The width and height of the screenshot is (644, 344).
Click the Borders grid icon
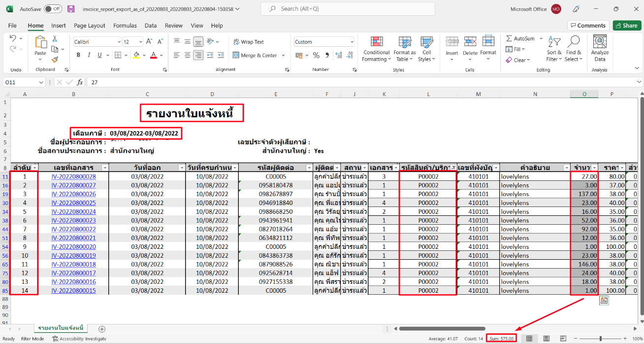click(117, 55)
